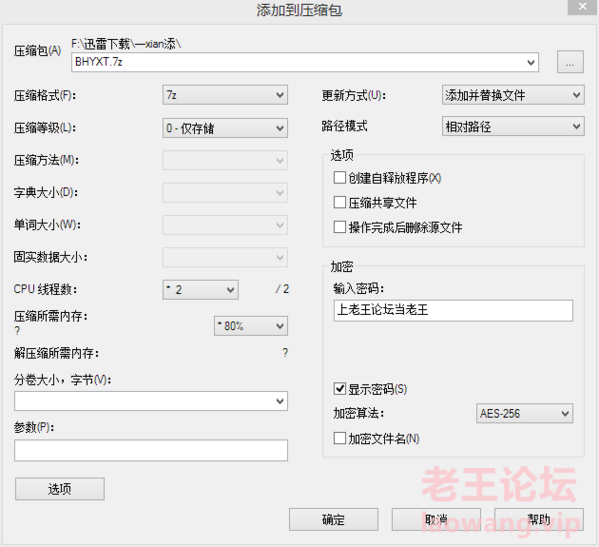
Task: Click the 取消 button
Action: 436,519
